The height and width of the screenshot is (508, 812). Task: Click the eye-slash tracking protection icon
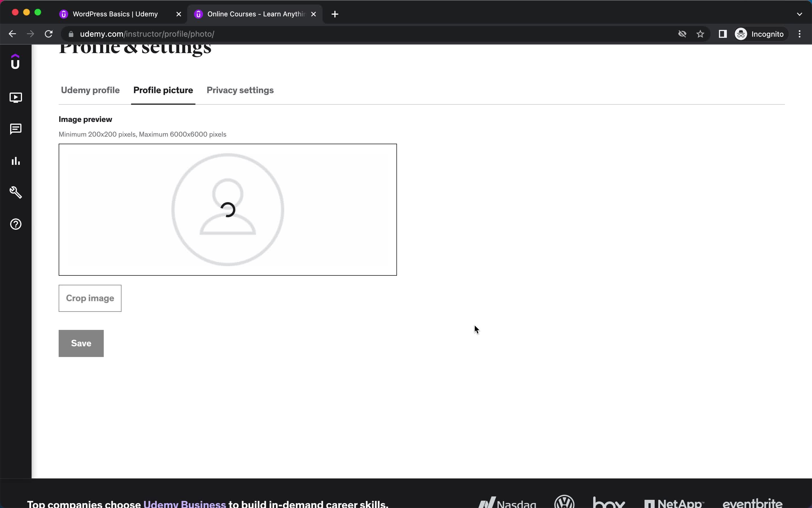point(682,34)
